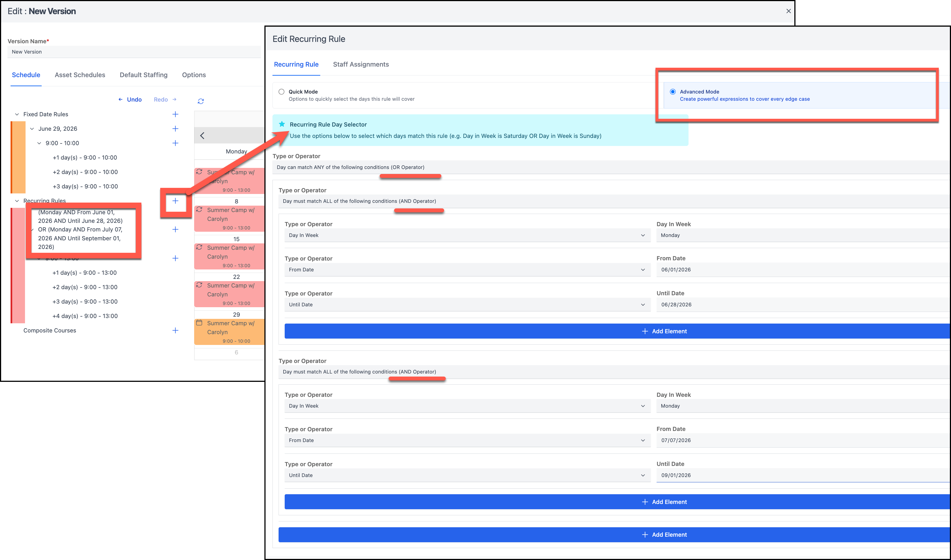Click plus icon next to Fixed Date Rules
The height and width of the screenshot is (560, 951).
(x=175, y=114)
